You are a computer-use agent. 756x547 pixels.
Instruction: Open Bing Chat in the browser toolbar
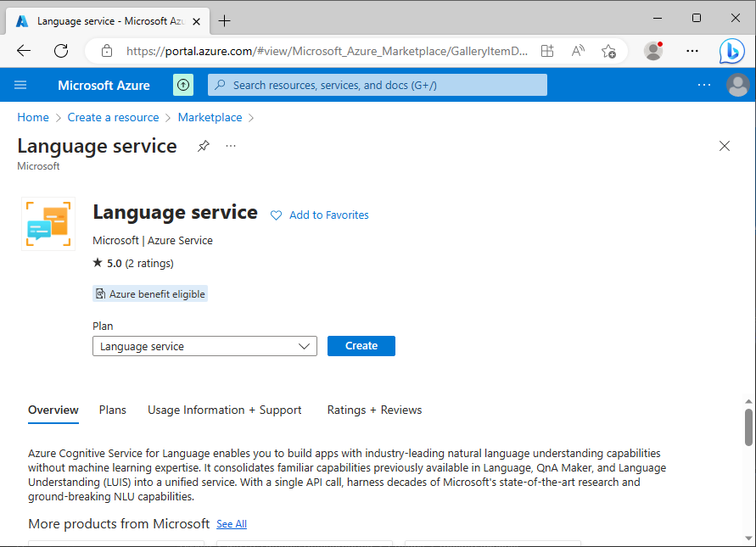coord(731,51)
